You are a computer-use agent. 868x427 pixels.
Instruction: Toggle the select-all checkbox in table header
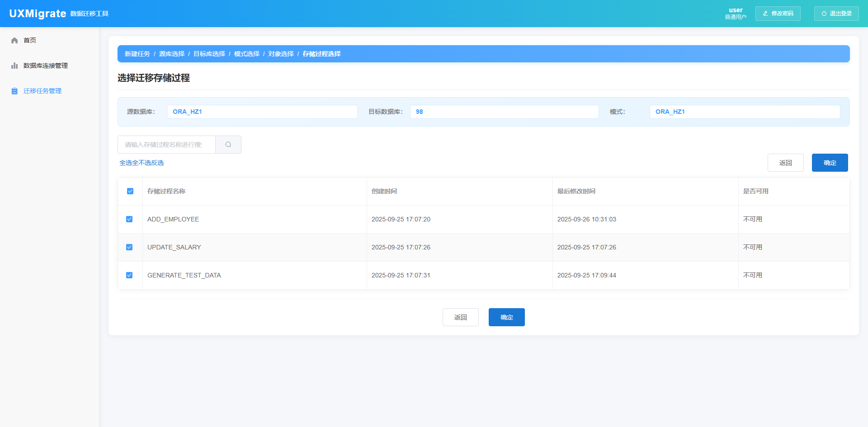(x=130, y=191)
